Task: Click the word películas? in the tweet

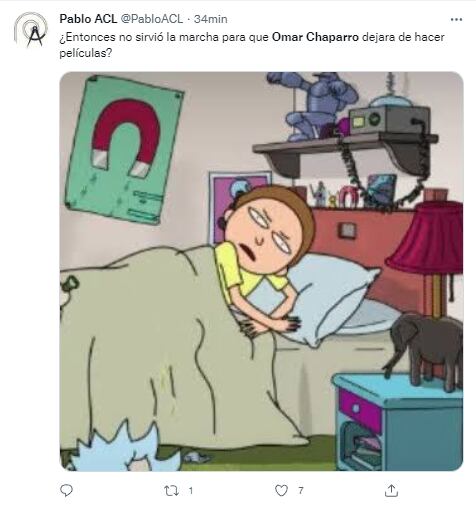Action: click(x=86, y=53)
